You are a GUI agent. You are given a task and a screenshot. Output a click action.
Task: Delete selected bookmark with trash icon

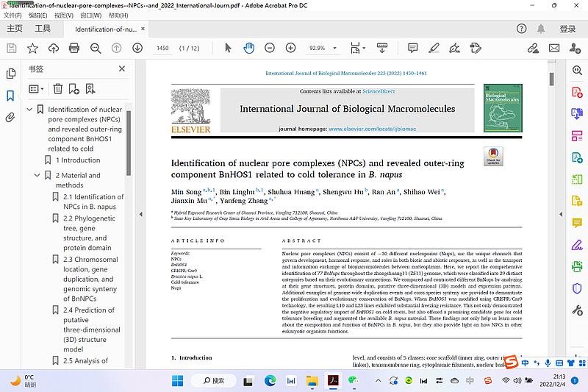(x=57, y=89)
